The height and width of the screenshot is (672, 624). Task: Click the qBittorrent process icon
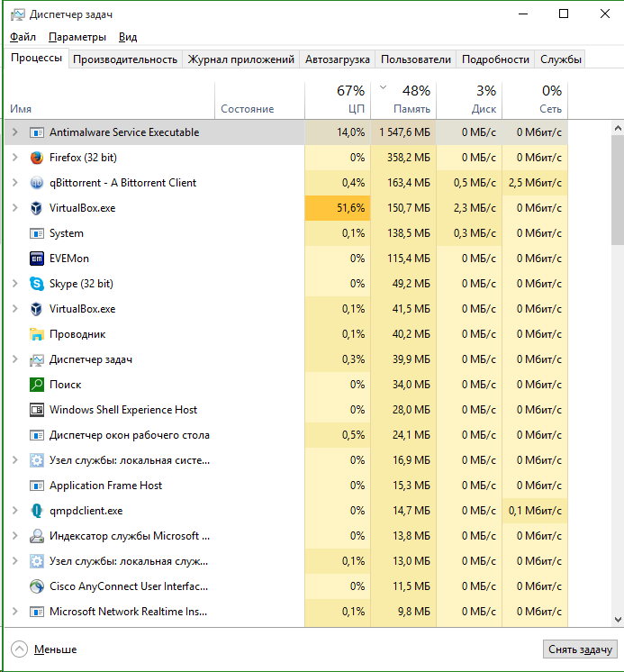(x=36, y=183)
